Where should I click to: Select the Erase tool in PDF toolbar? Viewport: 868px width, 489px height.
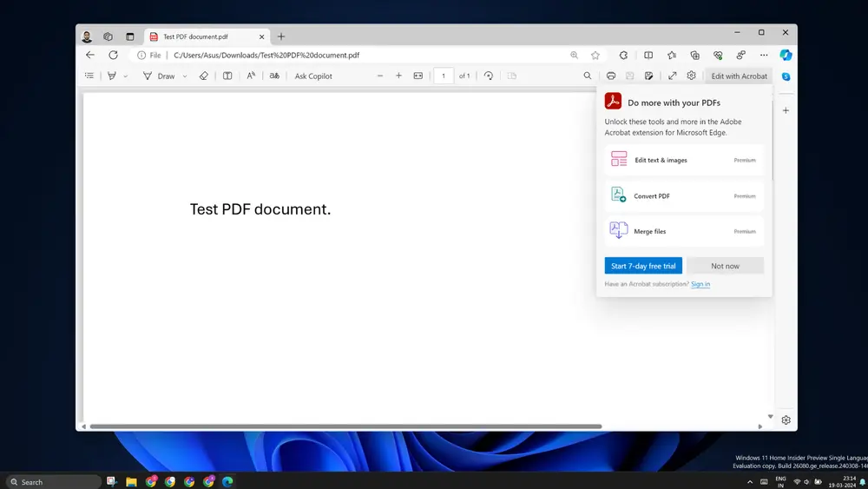[x=204, y=76]
